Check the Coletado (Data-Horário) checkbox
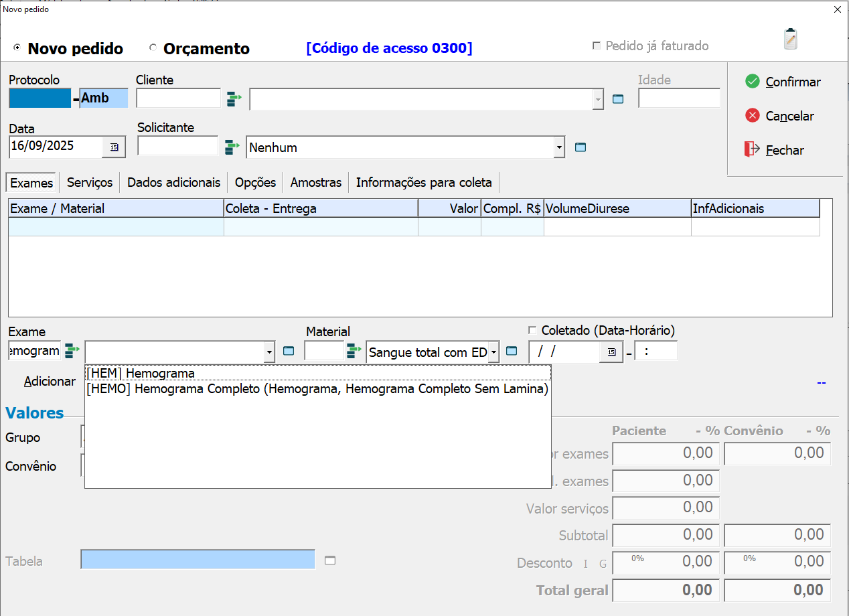 pos(533,330)
